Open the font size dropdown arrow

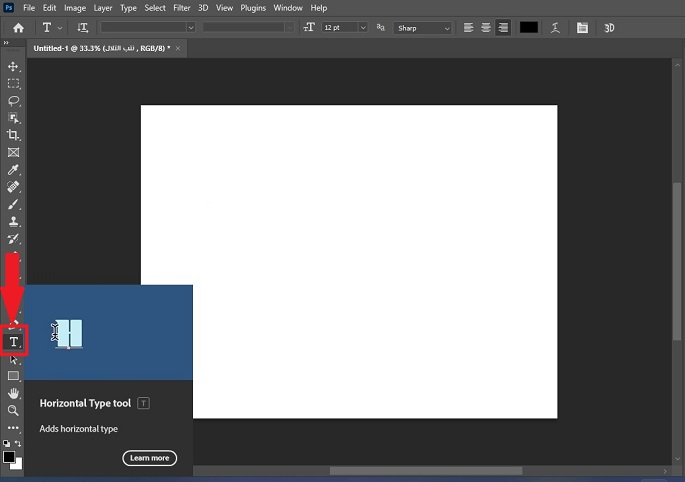click(x=363, y=28)
